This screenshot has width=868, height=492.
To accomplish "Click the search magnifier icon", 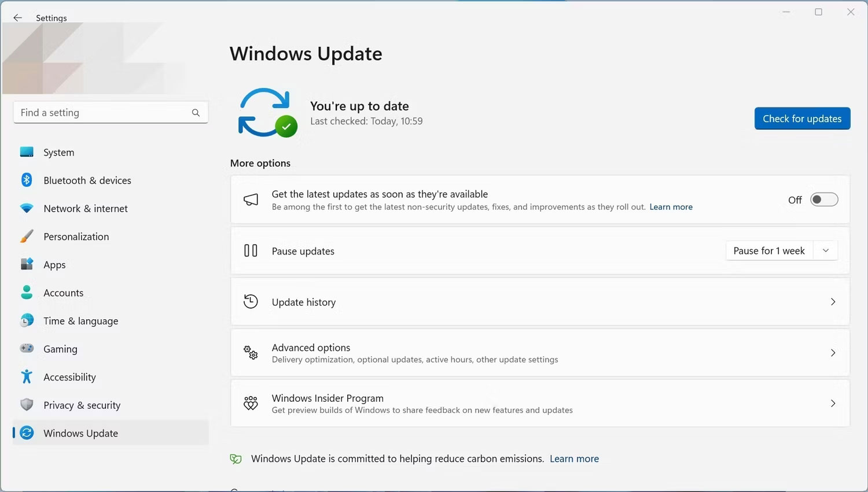I will pos(196,113).
